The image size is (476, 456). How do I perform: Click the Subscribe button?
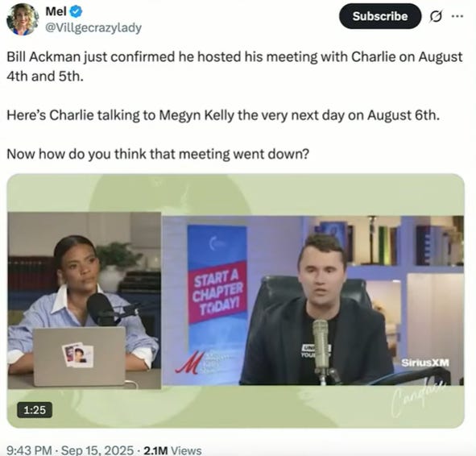pyautogui.click(x=380, y=16)
